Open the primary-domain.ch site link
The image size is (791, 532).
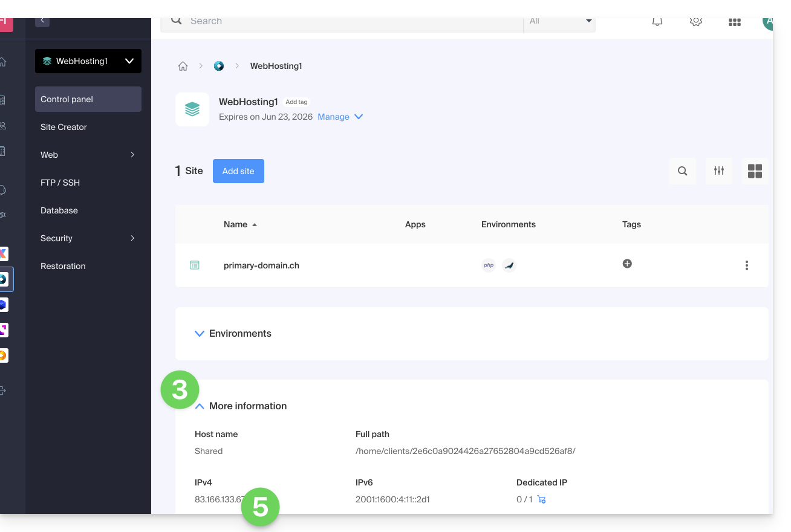[261, 265]
